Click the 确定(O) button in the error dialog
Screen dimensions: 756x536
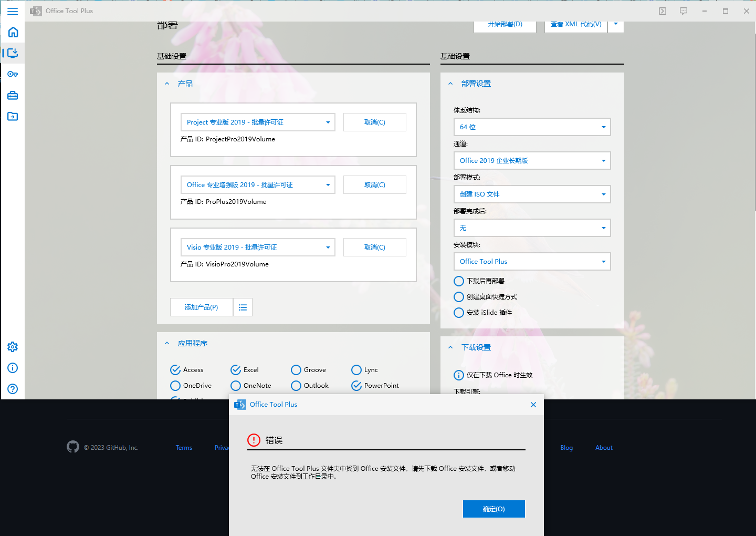[x=493, y=509]
